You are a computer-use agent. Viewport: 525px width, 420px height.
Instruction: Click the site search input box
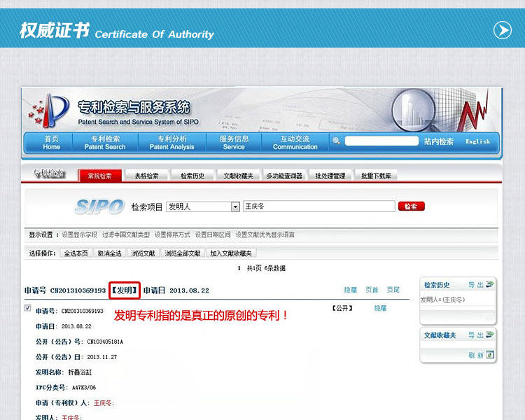pos(381,141)
